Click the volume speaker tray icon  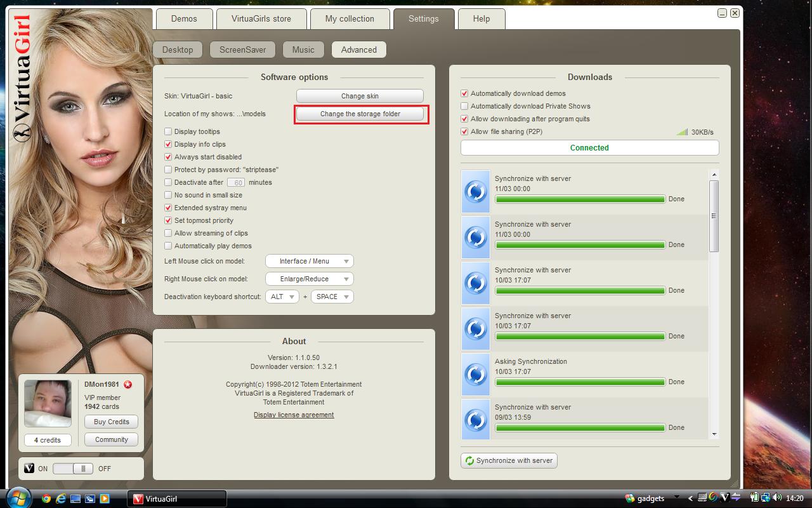tap(777, 497)
